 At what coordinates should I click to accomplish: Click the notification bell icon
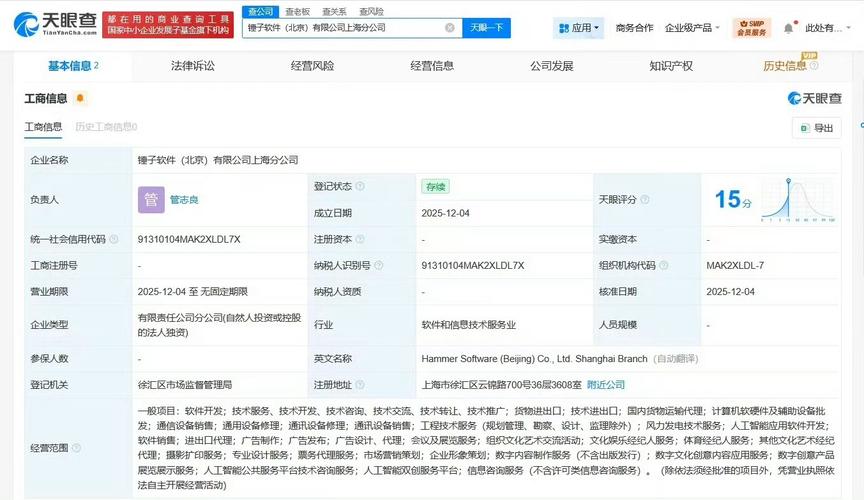tap(789, 28)
